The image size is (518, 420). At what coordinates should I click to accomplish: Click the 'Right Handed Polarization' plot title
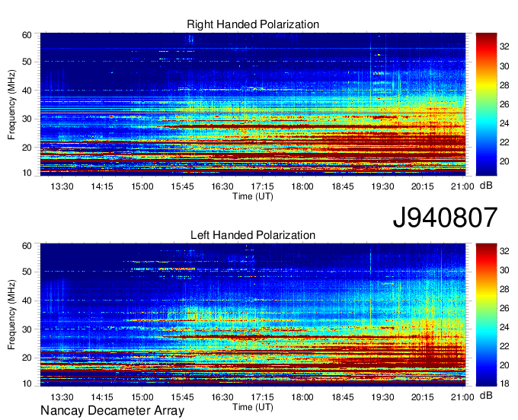(253, 24)
